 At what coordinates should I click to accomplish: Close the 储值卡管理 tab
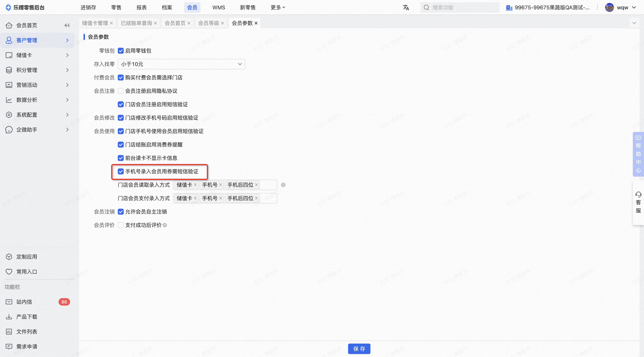[111, 23]
